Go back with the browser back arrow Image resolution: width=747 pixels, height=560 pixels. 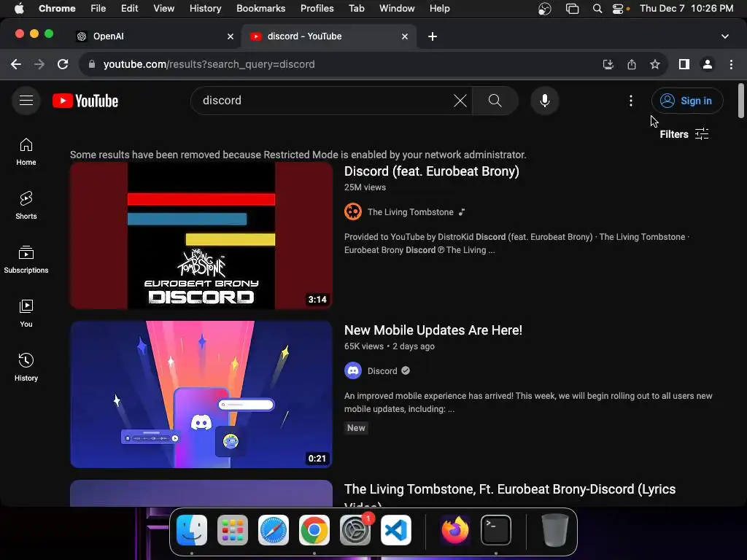pyautogui.click(x=16, y=64)
